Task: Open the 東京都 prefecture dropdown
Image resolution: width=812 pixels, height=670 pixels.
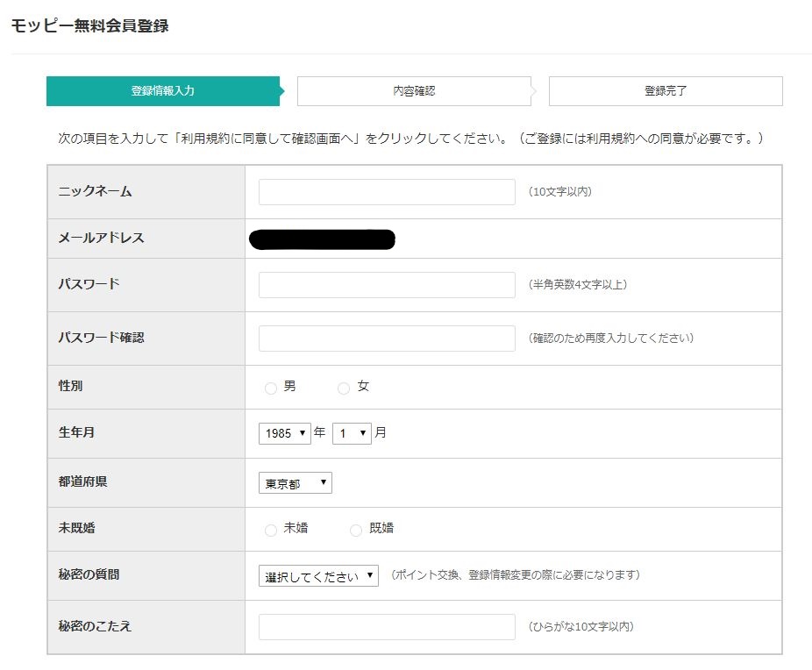Action: click(296, 482)
